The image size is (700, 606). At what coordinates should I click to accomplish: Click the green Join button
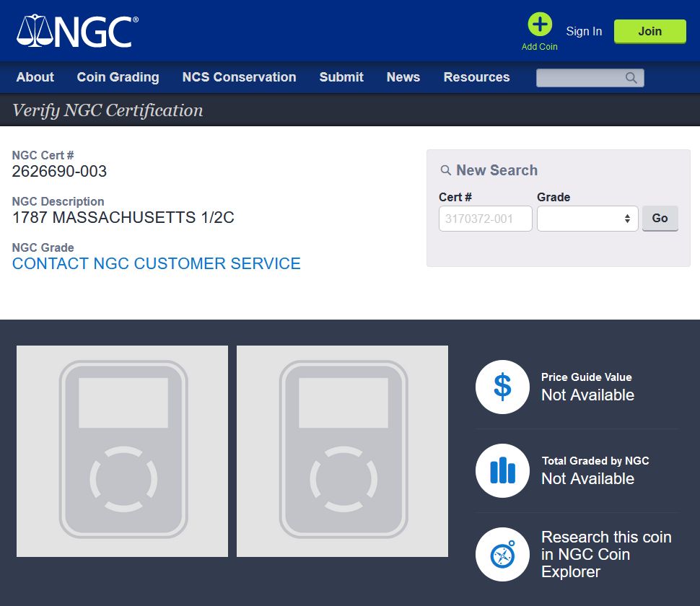point(650,31)
